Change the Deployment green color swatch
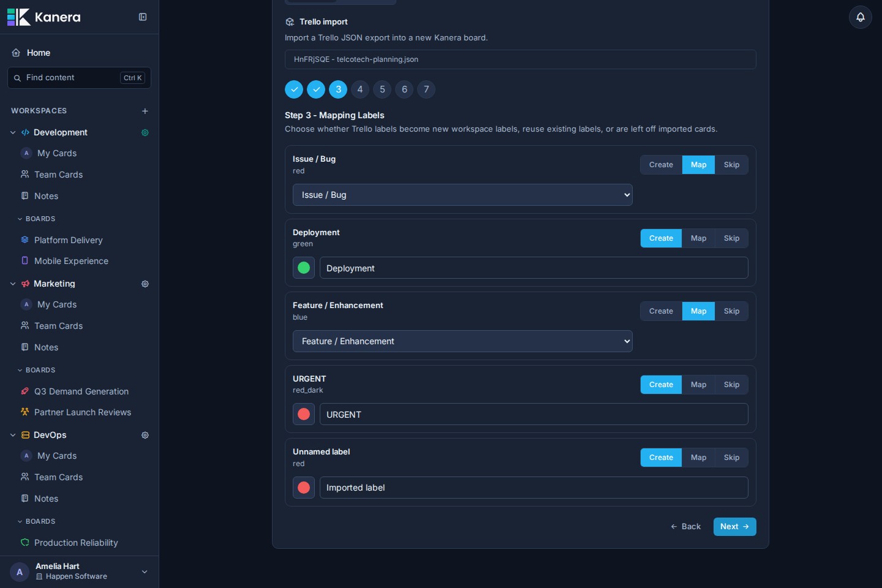Viewport: 882px width, 588px height. pos(304,268)
